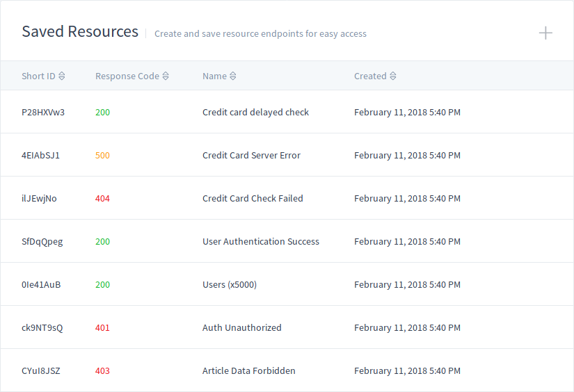Select Credit Card Server Error row
This screenshot has height=392, width=574.
(x=287, y=155)
